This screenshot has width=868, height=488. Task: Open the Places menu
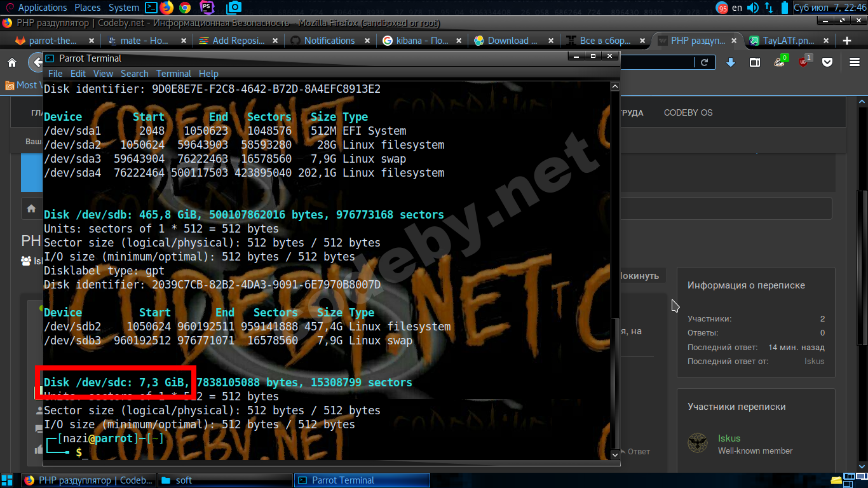click(x=87, y=8)
